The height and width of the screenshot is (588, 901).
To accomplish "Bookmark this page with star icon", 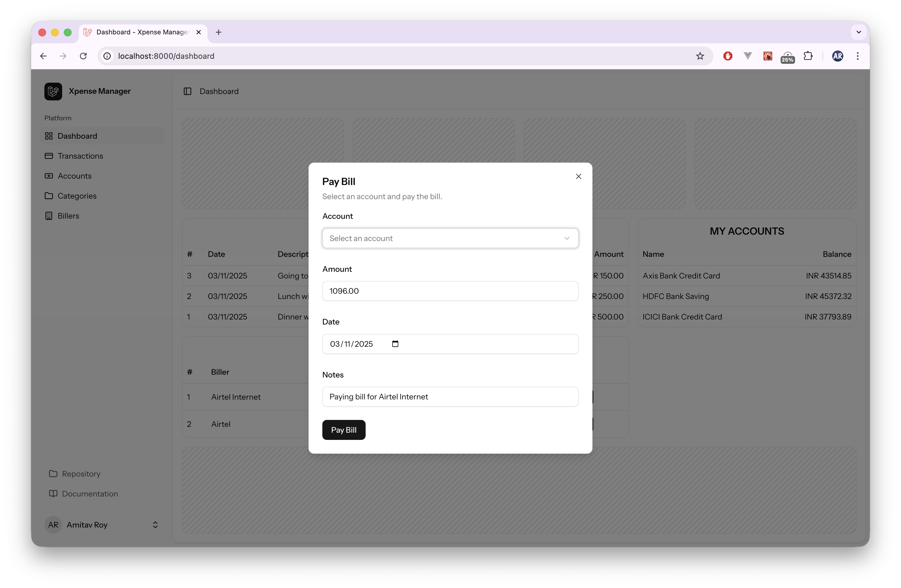I will (700, 56).
